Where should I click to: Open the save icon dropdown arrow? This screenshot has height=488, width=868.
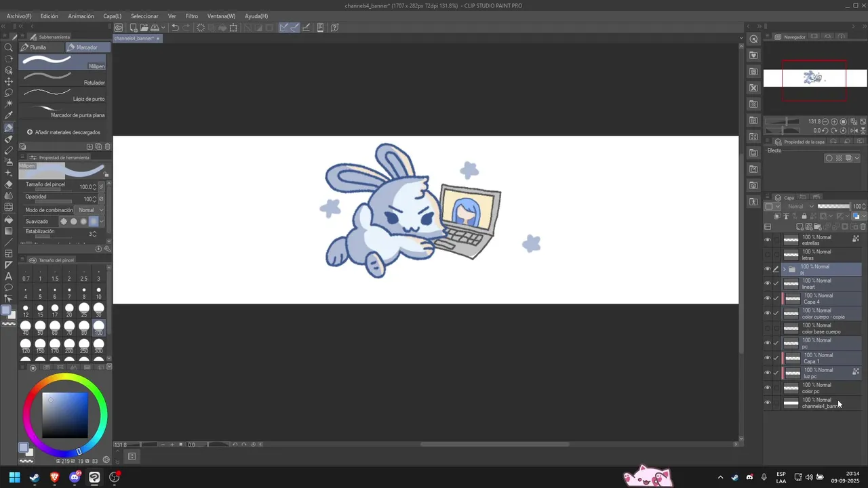[x=163, y=28]
